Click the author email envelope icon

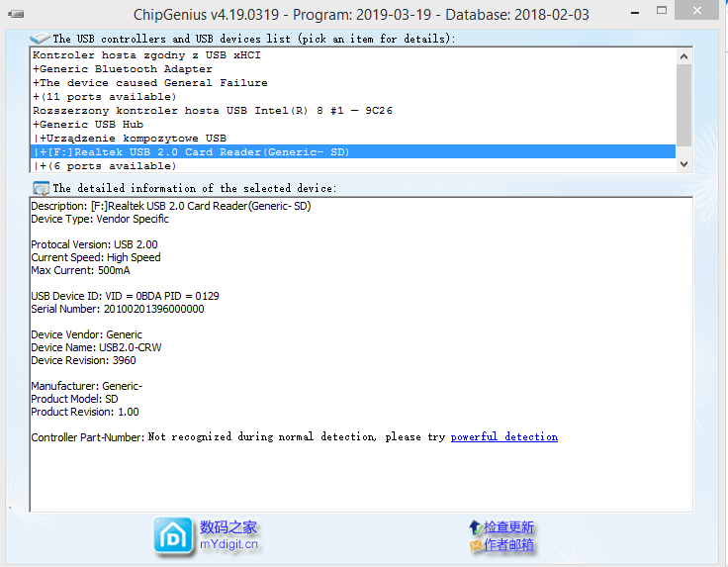click(x=476, y=545)
